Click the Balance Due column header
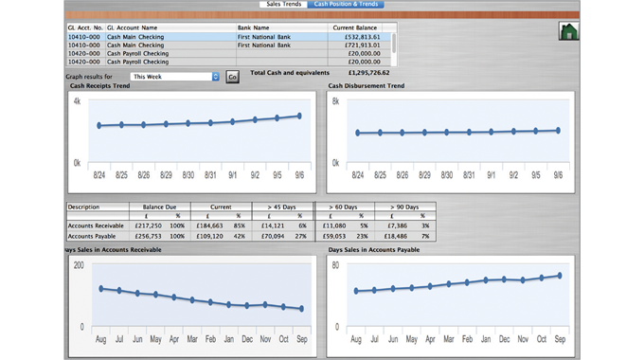The image size is (644, 360). pyautogui.click(x=159, y=207)
